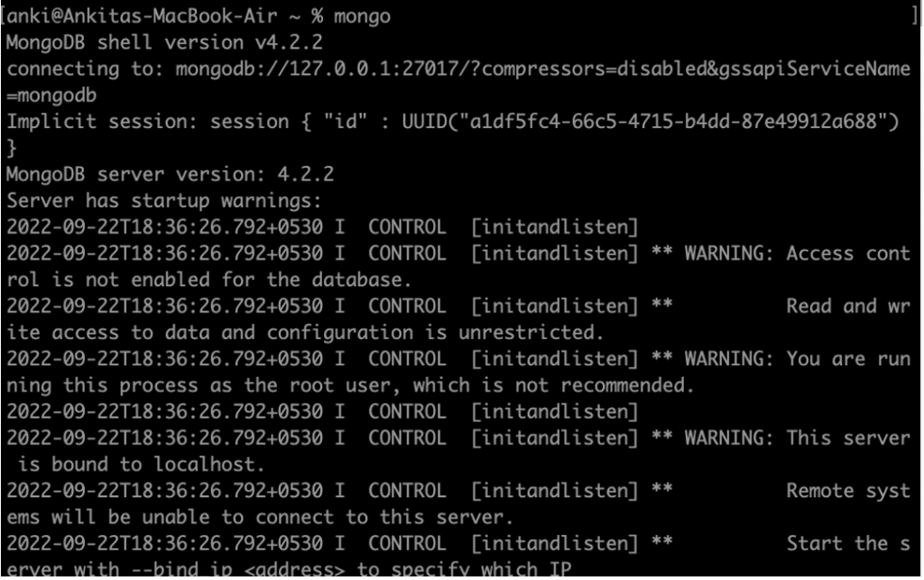Click the UUID session id string
This screenshot has width=924, height=580.
[651, 122]
